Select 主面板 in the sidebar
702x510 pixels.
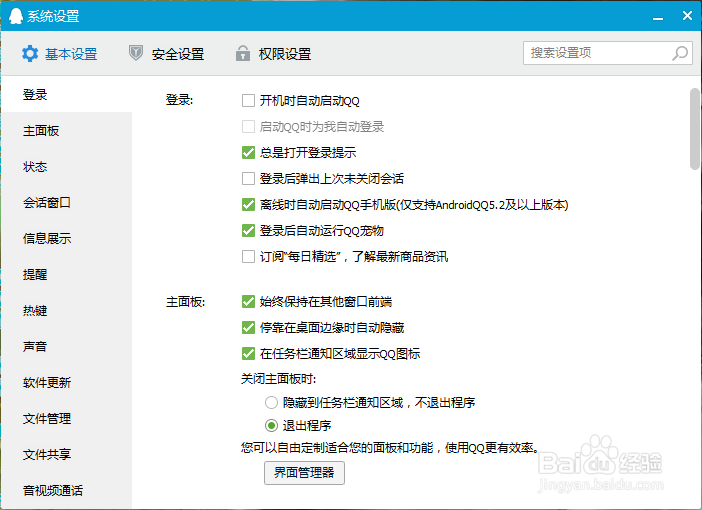click(66, 131)
